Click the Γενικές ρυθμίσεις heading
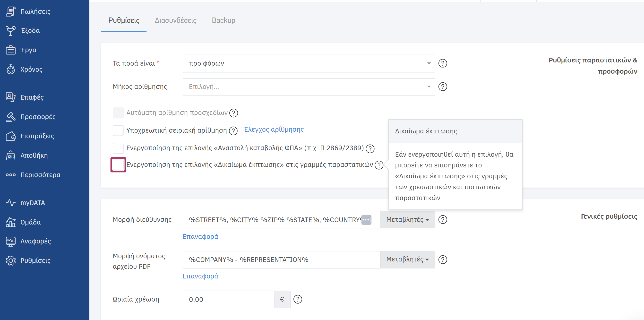This screenshot has height=320, width=644. click(609, 216)
